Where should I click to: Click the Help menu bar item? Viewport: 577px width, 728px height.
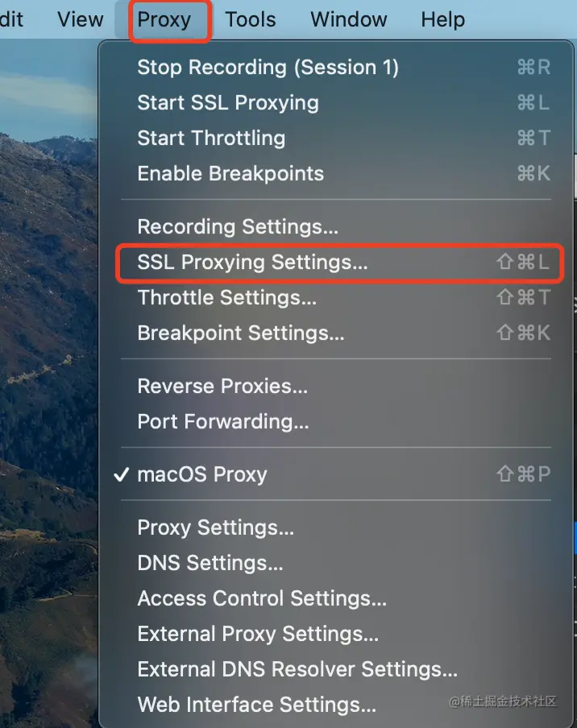click(x=442, y=19)
